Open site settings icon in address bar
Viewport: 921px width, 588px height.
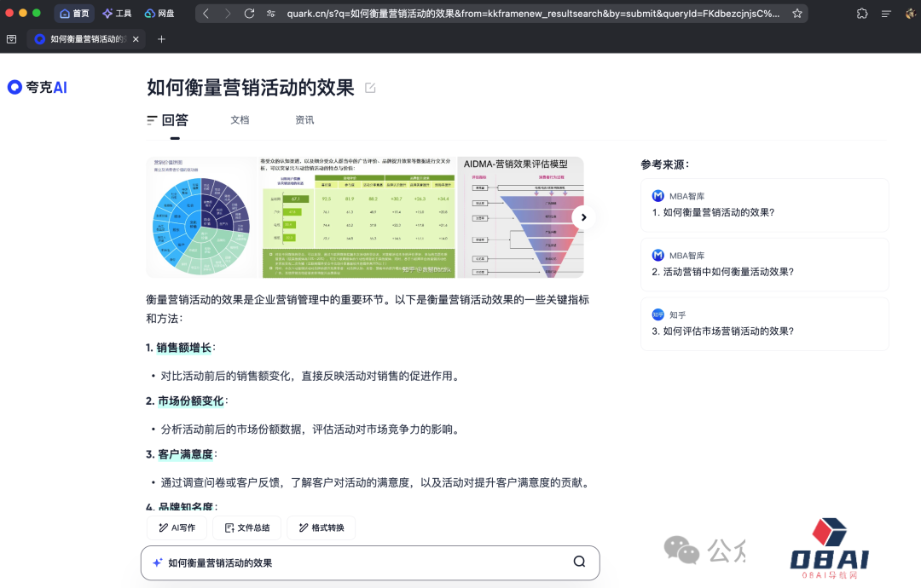tap(271, 14)
